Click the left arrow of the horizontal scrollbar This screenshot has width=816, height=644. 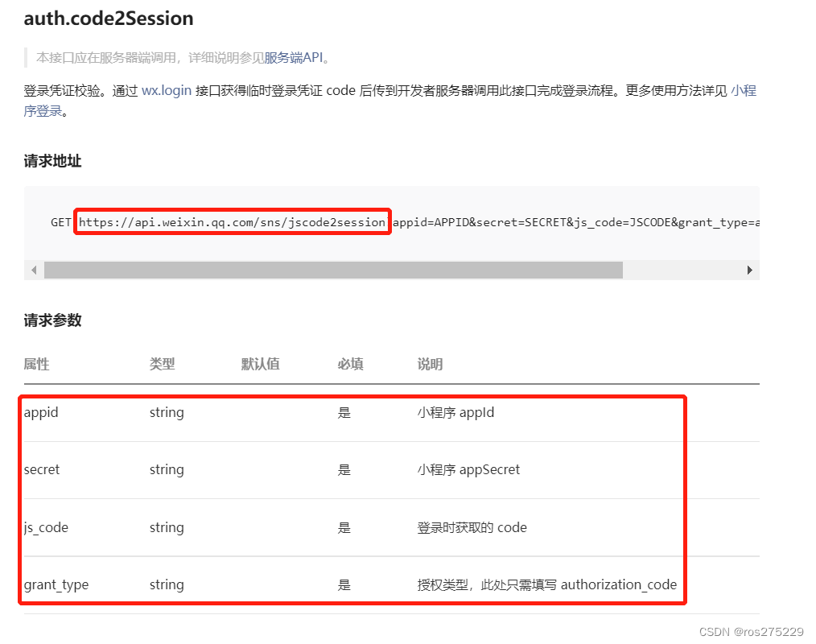coord(33,270)
